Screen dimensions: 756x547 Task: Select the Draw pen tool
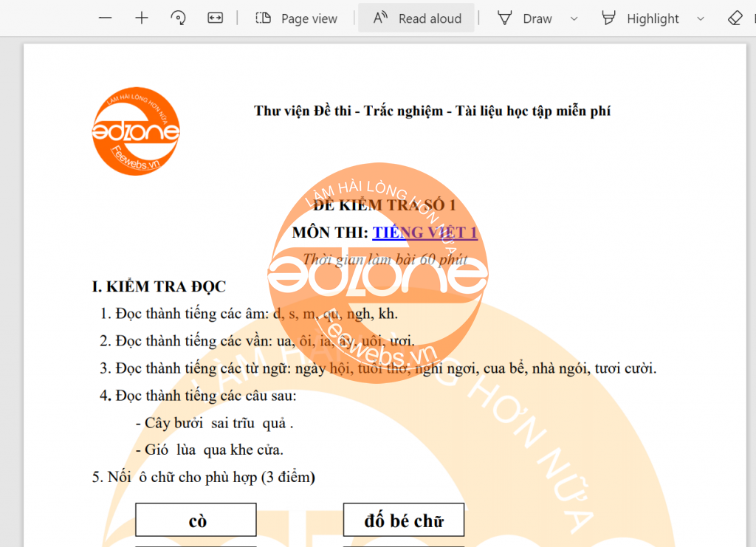pos(525,18)
